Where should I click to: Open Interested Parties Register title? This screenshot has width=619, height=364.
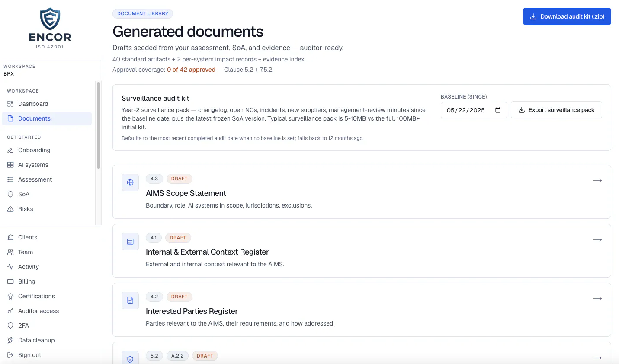192,311
